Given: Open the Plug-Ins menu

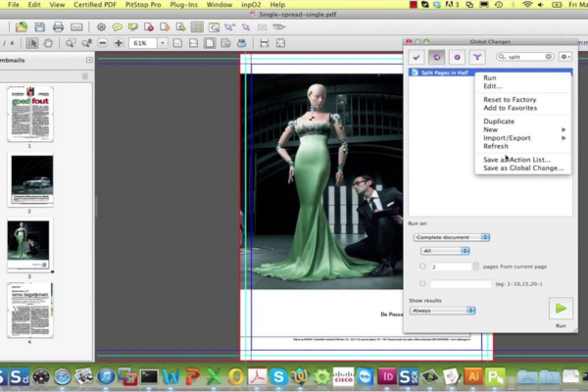Looking at the screenshot, I should click(x=183, y=5).
